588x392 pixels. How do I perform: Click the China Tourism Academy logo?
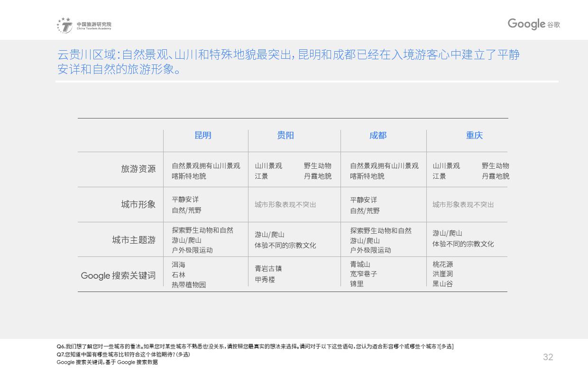click(x=84, y=25)
